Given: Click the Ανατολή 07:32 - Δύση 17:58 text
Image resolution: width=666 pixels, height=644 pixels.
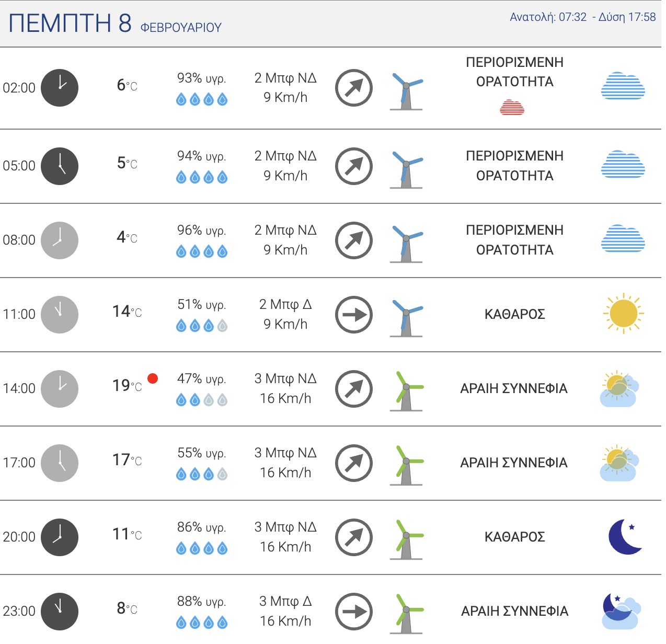Looking at the screenshot, I should click(583, 17).
